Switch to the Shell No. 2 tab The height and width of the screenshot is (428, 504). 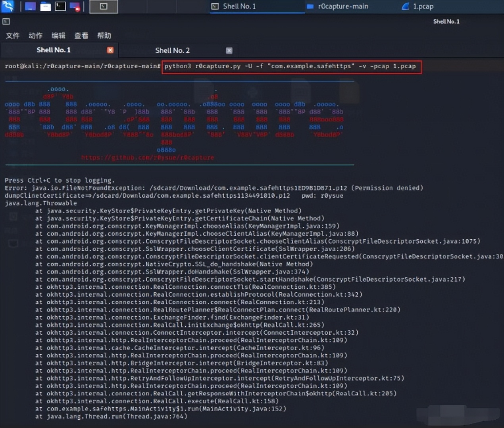[173, 50]
